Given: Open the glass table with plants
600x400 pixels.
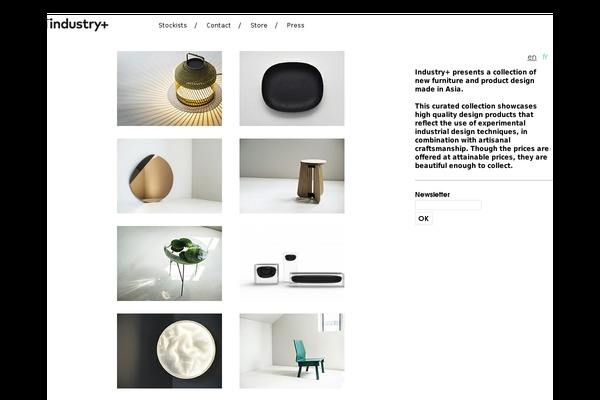Looking at the screenshot, I should (170, 263).
